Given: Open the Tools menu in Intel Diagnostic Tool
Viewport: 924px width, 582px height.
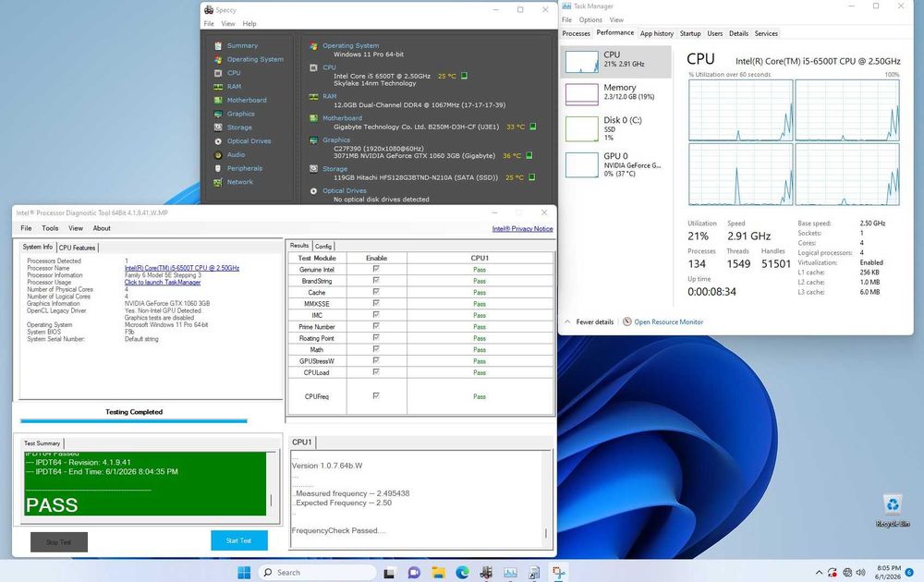Looking at the screenshot, I should (x=50, y=228).
